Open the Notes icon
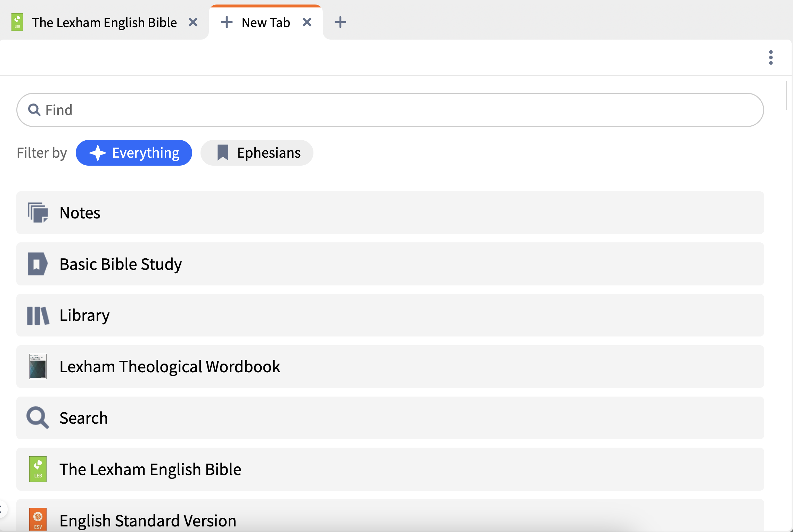This screenshot has height=532, width=793. pyautogui.click(x=38, y=213)
